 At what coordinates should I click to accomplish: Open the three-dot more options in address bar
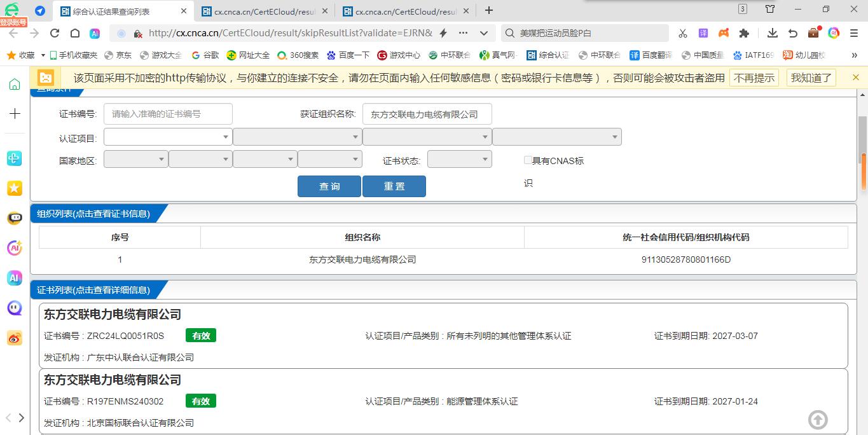(x=463, y=33)
